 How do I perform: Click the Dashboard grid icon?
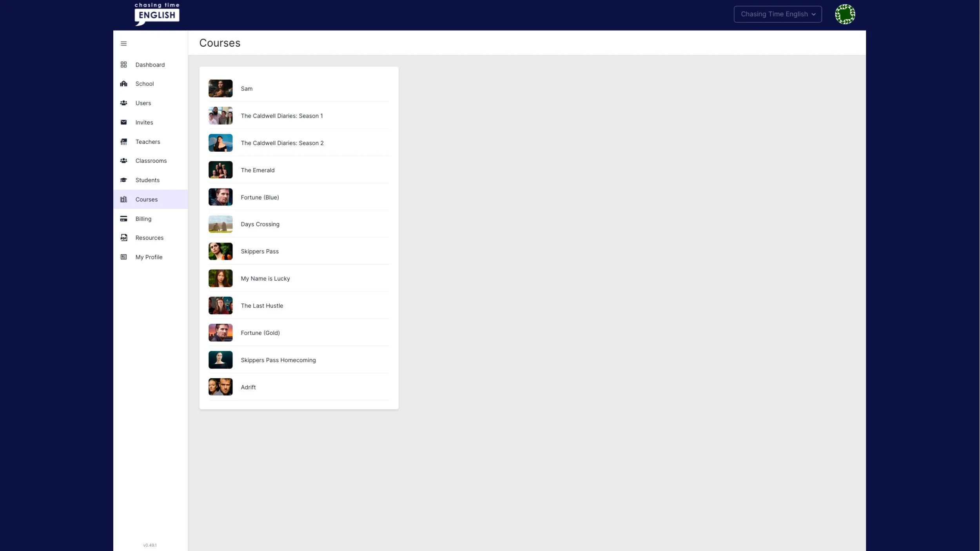point(123,65)
